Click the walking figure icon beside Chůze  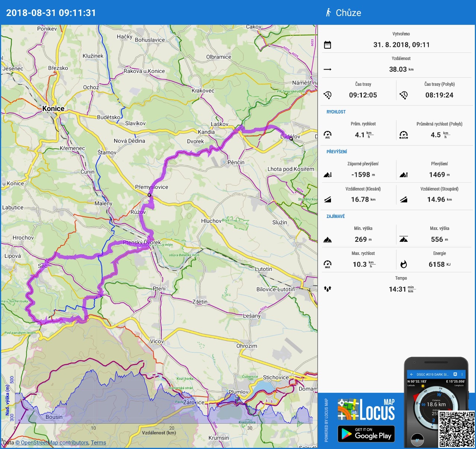point(328,13)
